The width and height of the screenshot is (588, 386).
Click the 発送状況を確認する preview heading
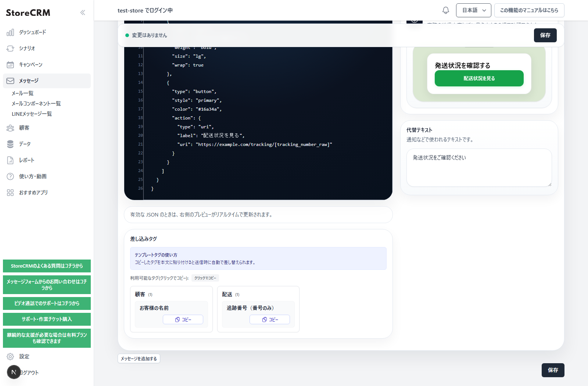click(462, 65)
